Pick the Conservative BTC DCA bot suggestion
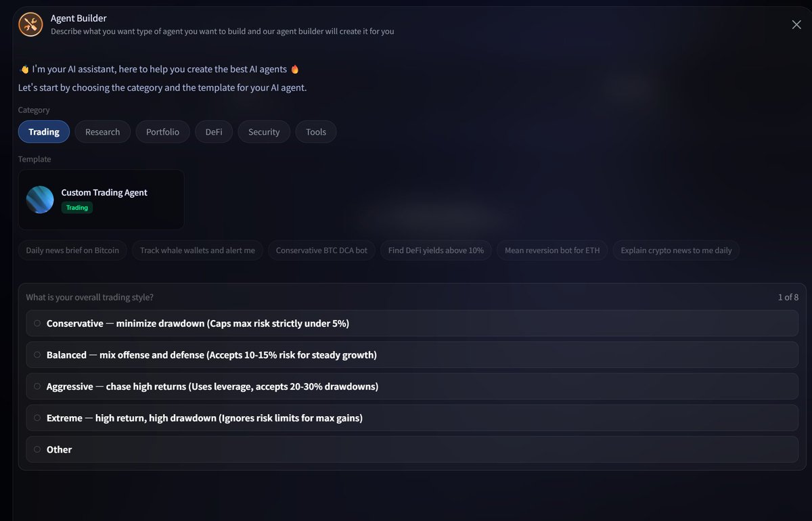 [x=321, y=250]
